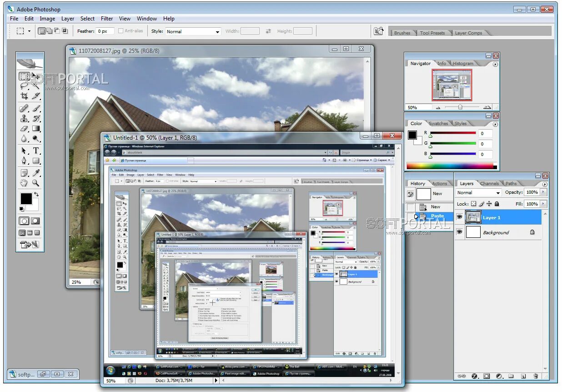Open the Filter menu
562x392 pixels.
pos(107,19)
